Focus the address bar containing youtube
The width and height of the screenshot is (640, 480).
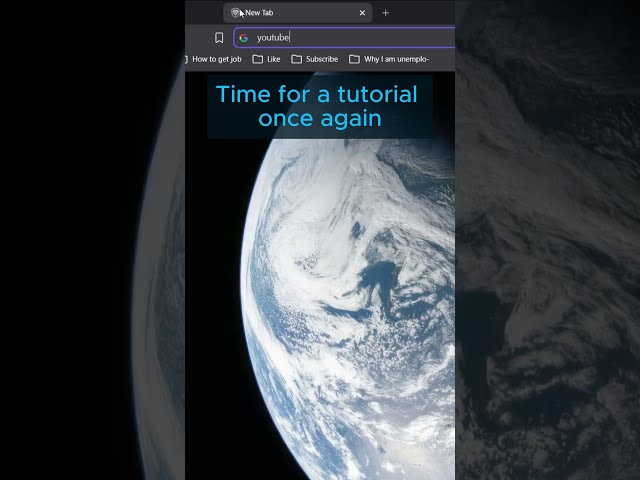coord(344,38)
